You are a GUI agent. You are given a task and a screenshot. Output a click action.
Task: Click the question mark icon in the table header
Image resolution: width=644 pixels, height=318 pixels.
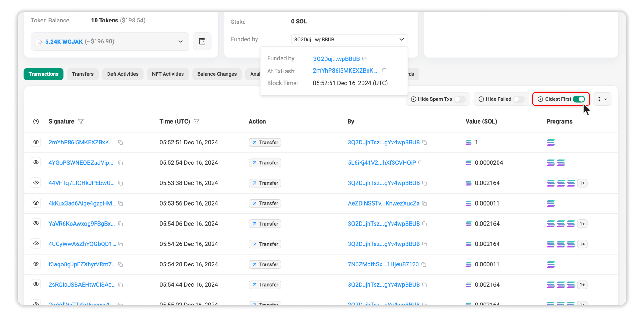point(36,121)
